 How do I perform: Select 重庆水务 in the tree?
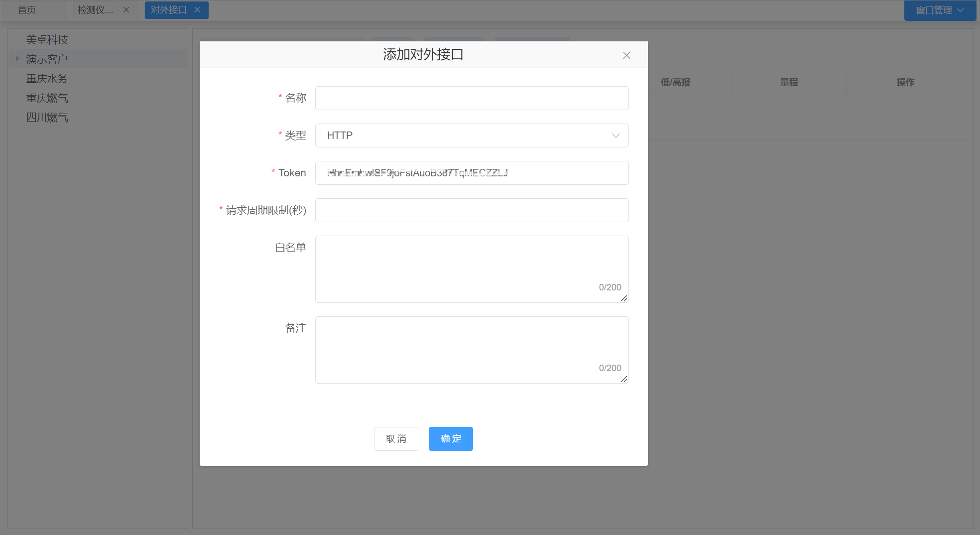coord(47,79)
